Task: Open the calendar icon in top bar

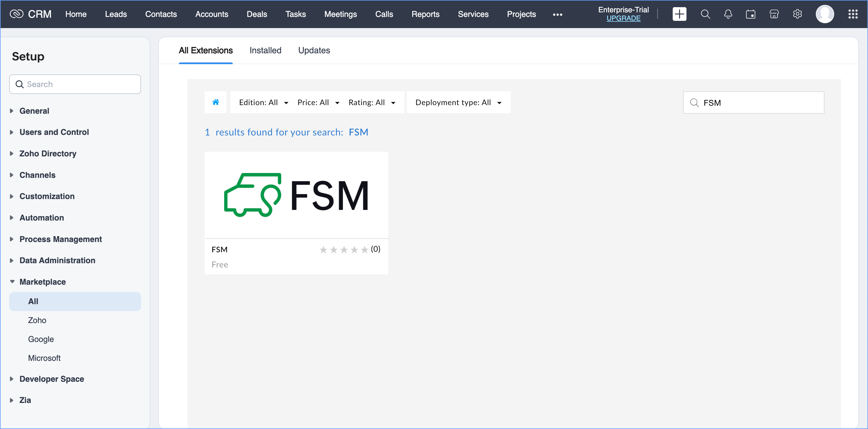Action: click(x=750, y=14)
